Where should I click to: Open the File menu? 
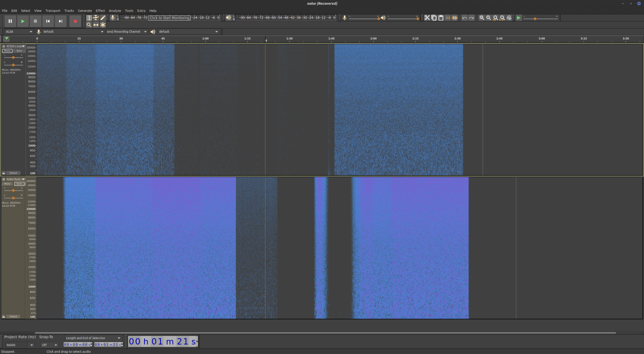click(x=5, y=11)
